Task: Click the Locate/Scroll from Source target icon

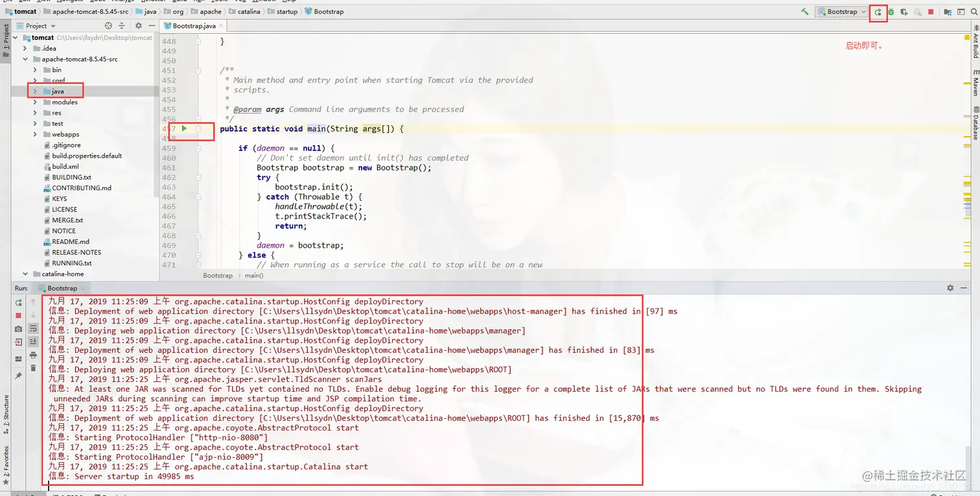Action: click(x=108, y=26)
